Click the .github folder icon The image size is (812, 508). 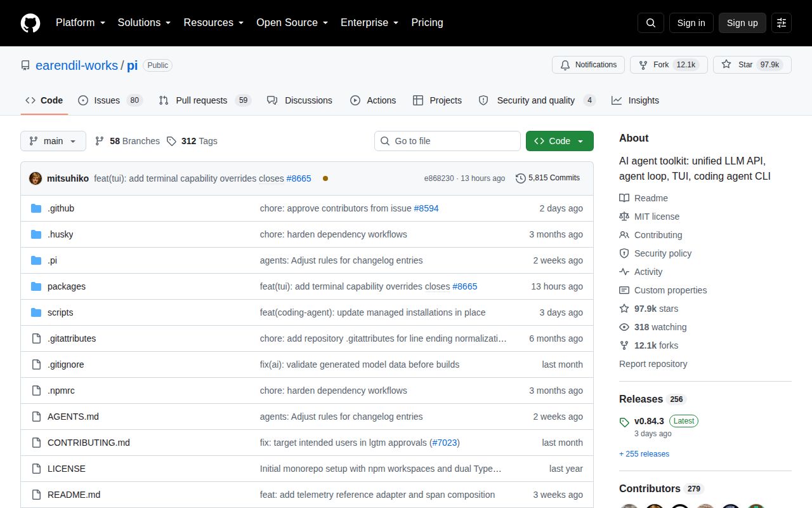[36, 208]
